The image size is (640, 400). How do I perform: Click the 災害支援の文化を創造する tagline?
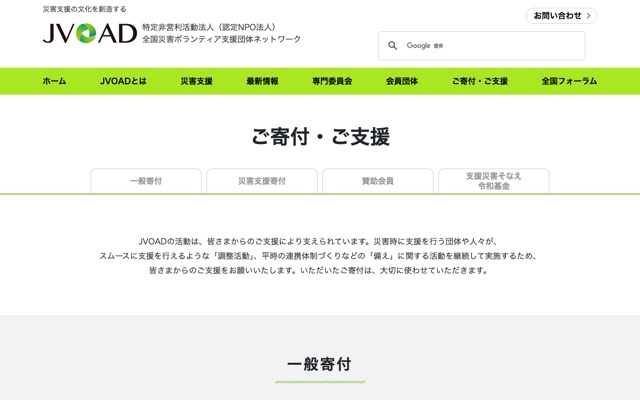tap(84, 9)
